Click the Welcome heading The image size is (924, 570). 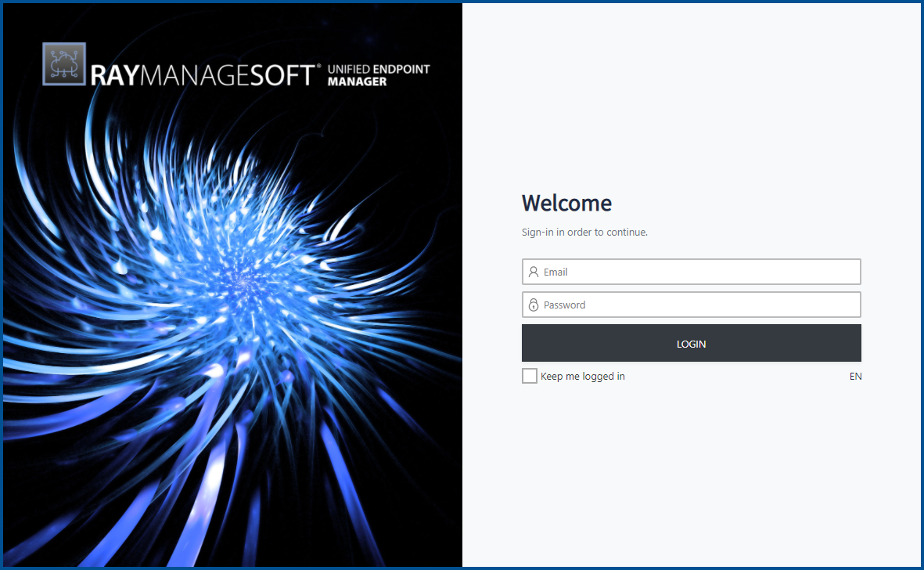[x=566, y=203]
